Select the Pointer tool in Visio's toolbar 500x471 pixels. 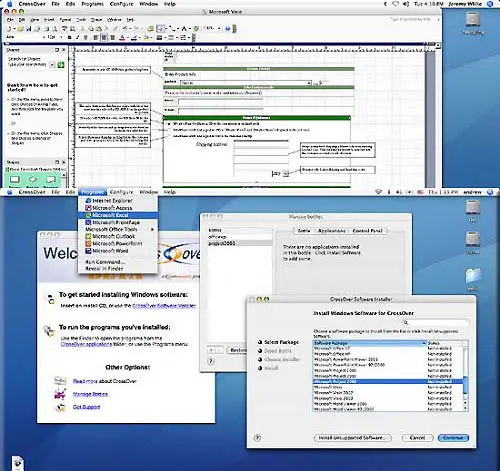161,29
